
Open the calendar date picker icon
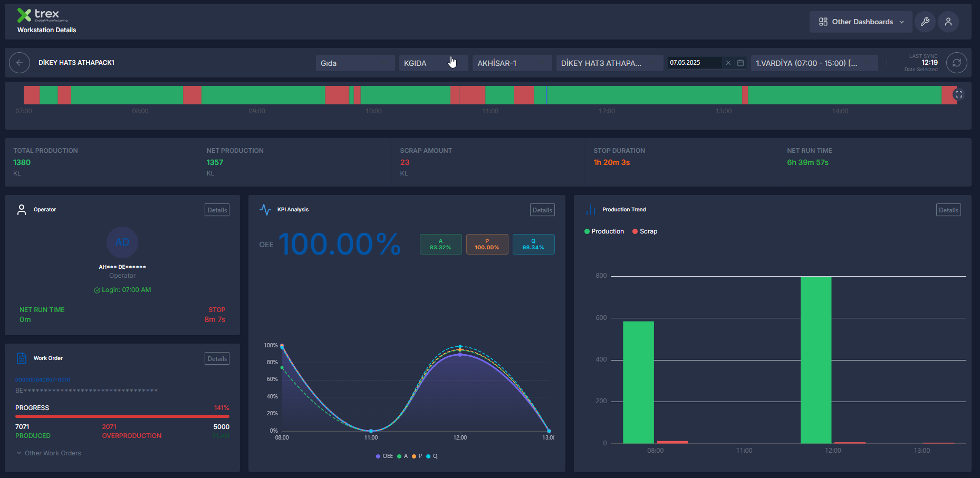click(x=741, y=63)
